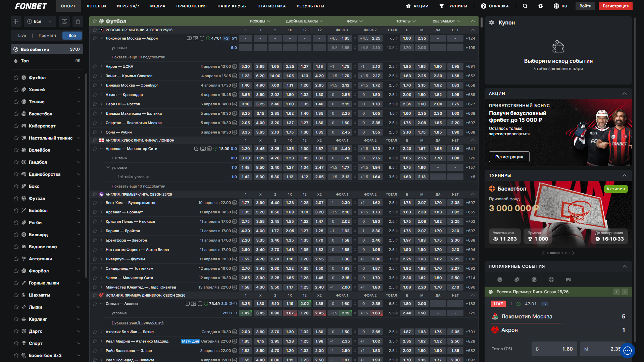The image size is (644, 362).
Task: Pick total over 1.60 in popular event
Action: [554, 349]
